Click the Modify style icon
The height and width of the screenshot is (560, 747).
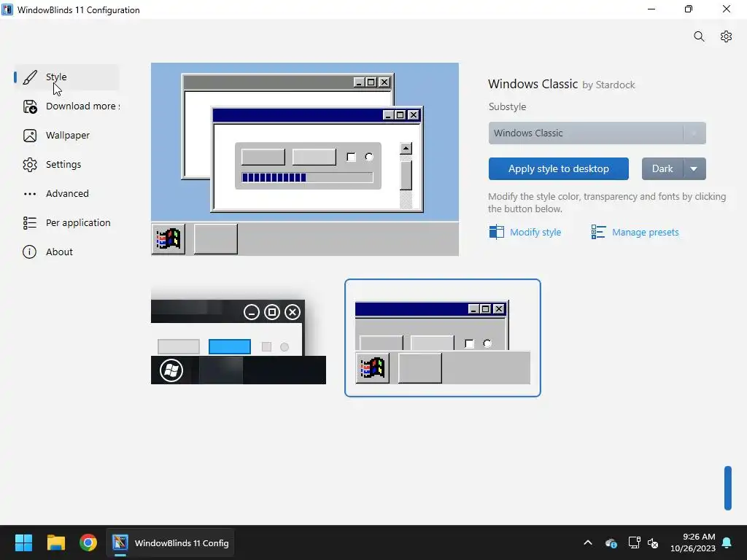pos(496,232)
